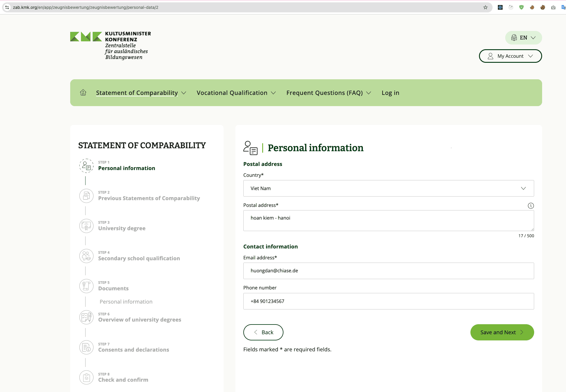Click the Step 2 Previous Statements icon
The width and height of the screenshot is (566, 392).
[86, 196]
